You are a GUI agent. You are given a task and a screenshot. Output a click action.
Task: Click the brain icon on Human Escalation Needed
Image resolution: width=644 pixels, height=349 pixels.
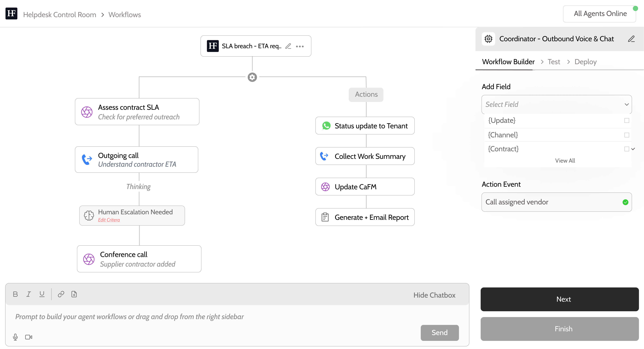click(89, 215)
